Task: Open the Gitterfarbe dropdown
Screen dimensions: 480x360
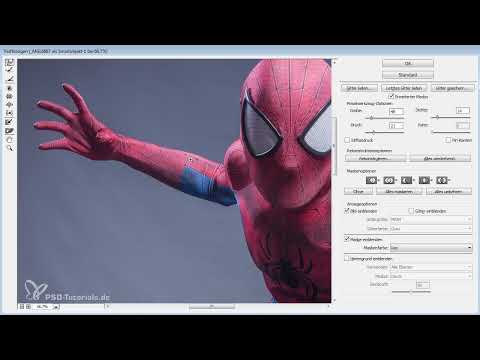Action: [431, 229]
